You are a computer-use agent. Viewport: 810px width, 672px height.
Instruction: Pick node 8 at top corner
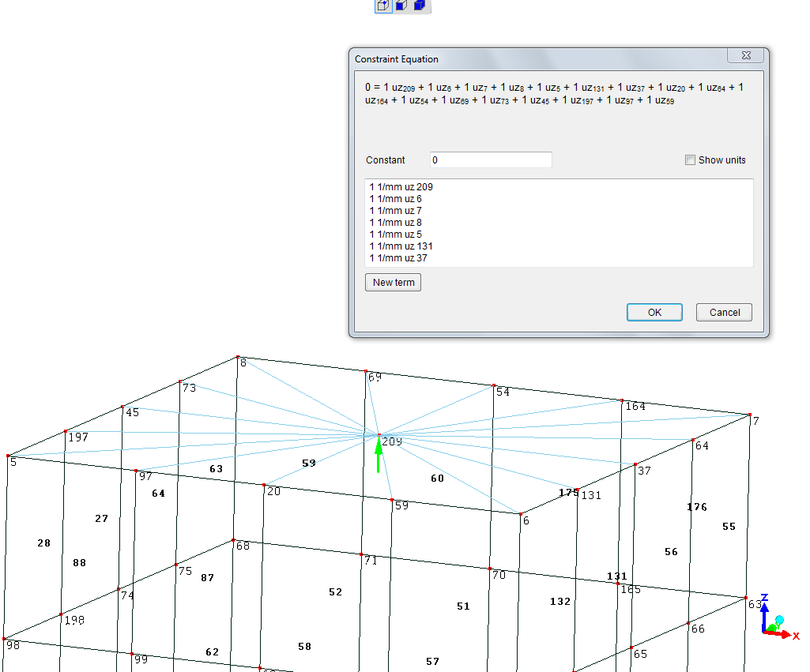tap(238, 357)
